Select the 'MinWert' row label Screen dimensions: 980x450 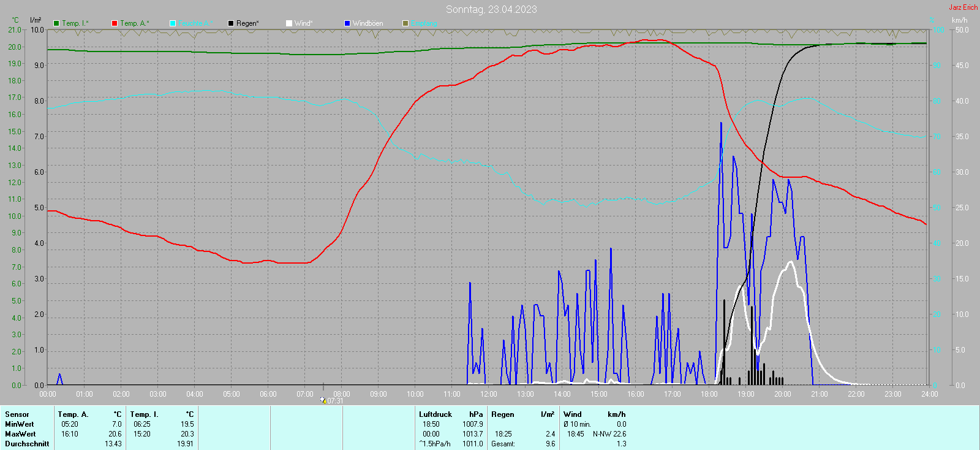coord(20,424)
